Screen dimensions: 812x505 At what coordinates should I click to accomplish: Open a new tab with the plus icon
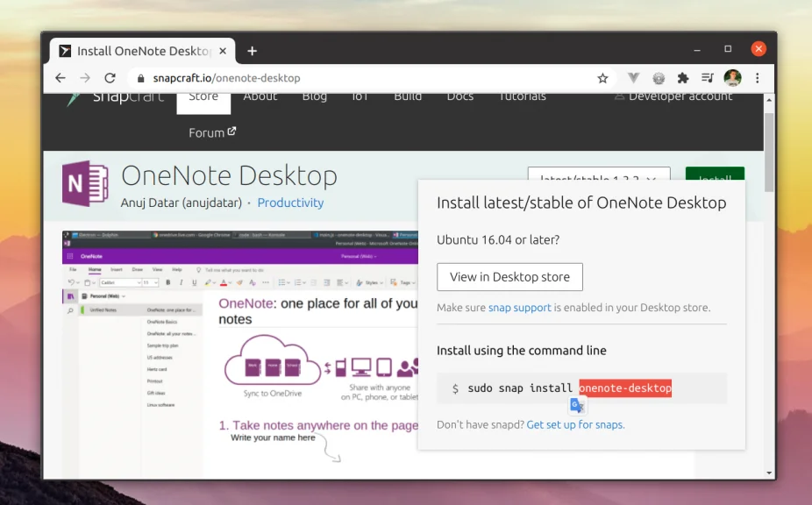[x=252, y=50]
